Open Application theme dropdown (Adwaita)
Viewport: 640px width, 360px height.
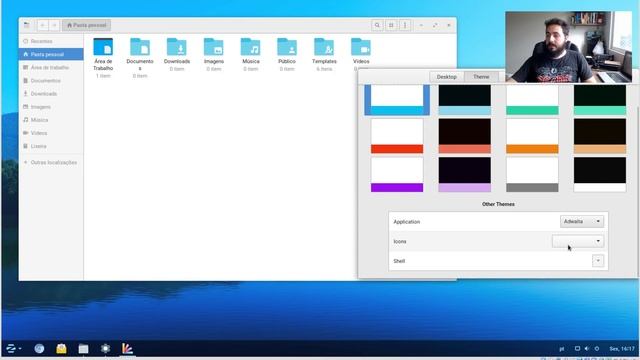coord(582,221)
